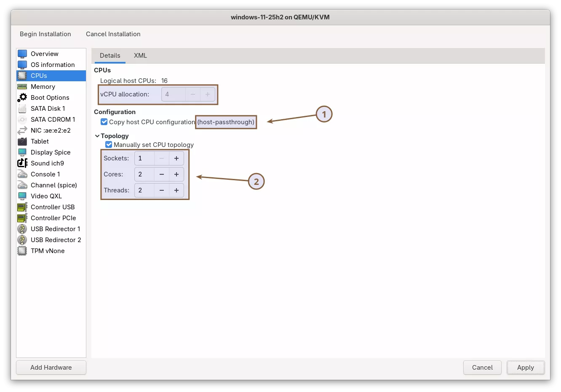The height and width of the screenshot is (392, 561).
Task: Click Begin Installation
Action: 45,34
